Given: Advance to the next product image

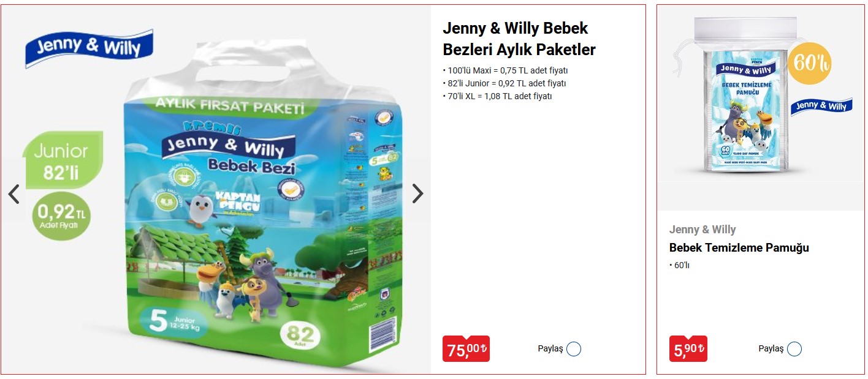Looking at the screenshot, I should (417, 193).
